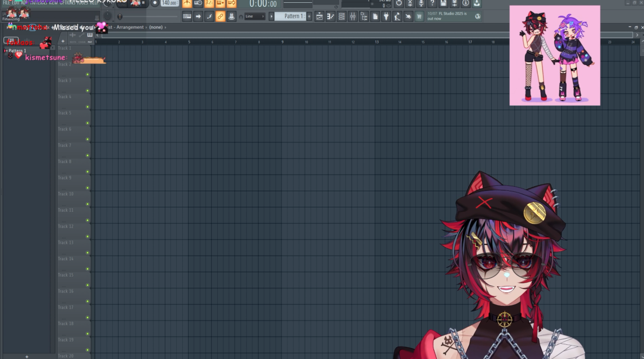Toggle overdub blend recording icon
Viewport: 644px width, 359px height.
pos(220,3)
